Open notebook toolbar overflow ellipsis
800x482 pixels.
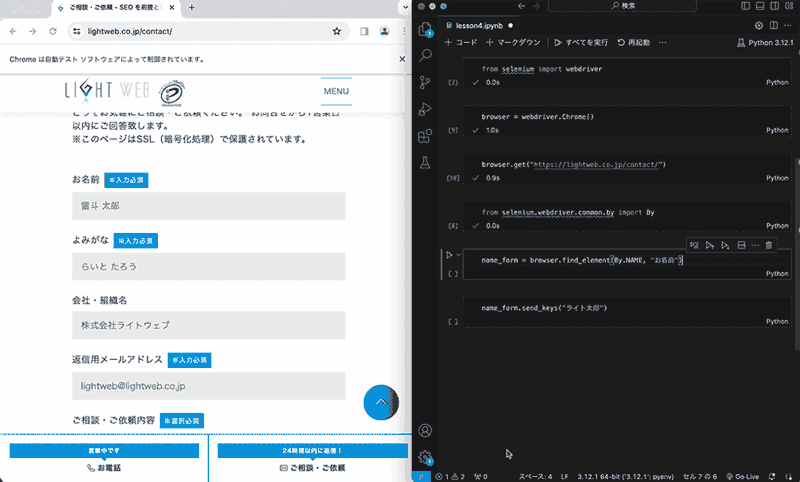click(x=663, y=42)
